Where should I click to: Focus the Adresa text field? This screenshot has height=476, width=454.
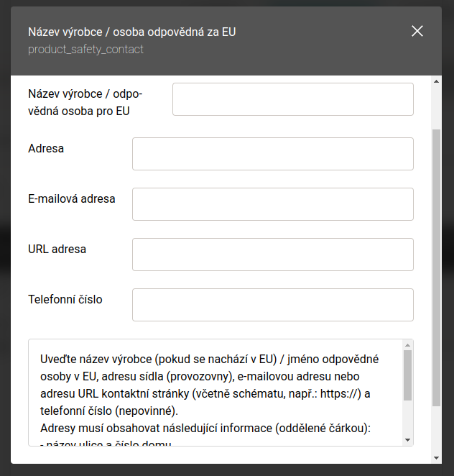point(272,154)
